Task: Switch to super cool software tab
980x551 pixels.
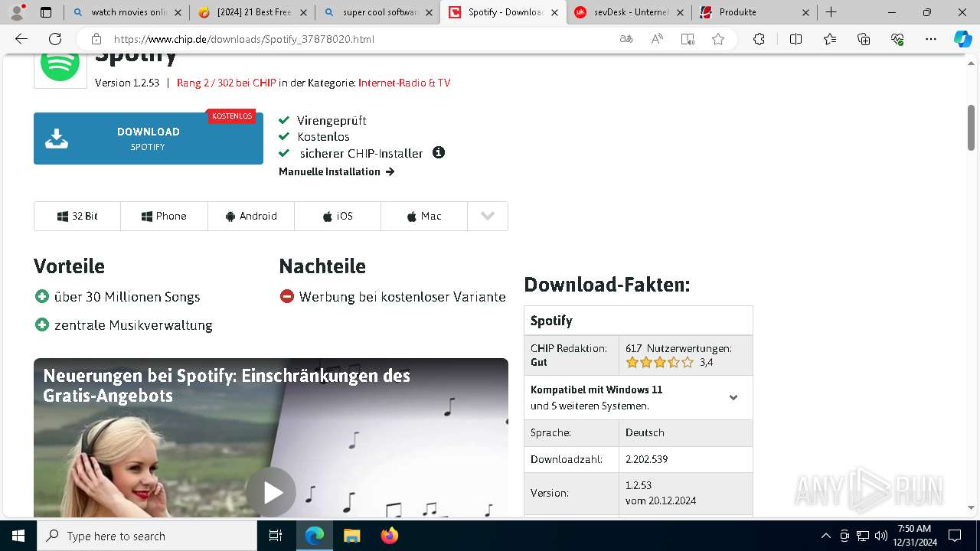Action: (377, 12)
